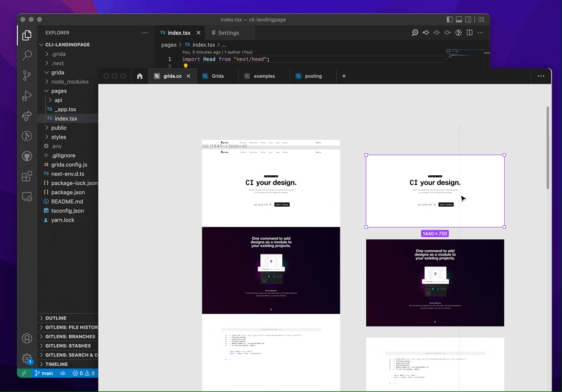
Task: Click the dark purple section frame on the left
Action: pyautogui.click(x=271, y=270)
